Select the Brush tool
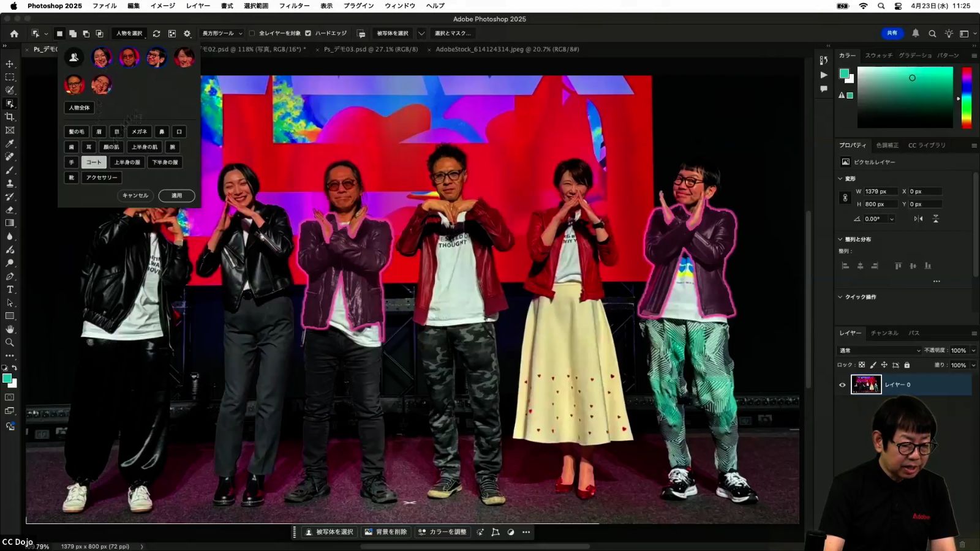 10,170
